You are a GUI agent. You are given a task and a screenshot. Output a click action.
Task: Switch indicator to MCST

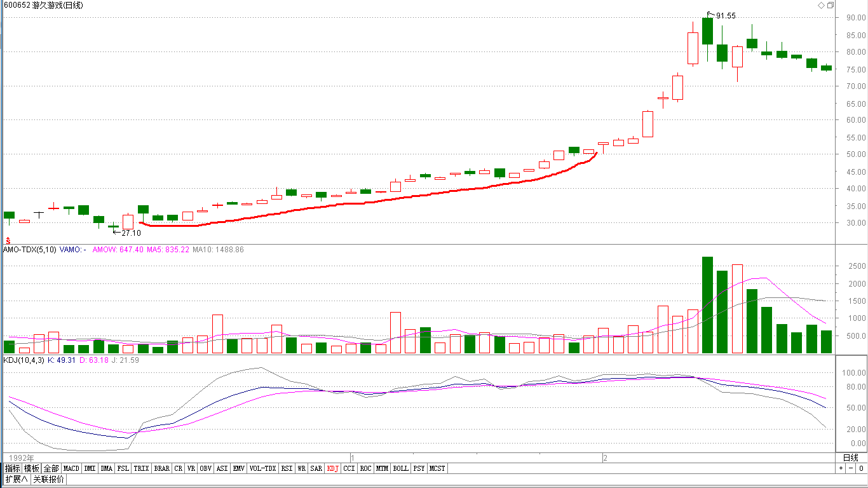(x=437, y=468)
